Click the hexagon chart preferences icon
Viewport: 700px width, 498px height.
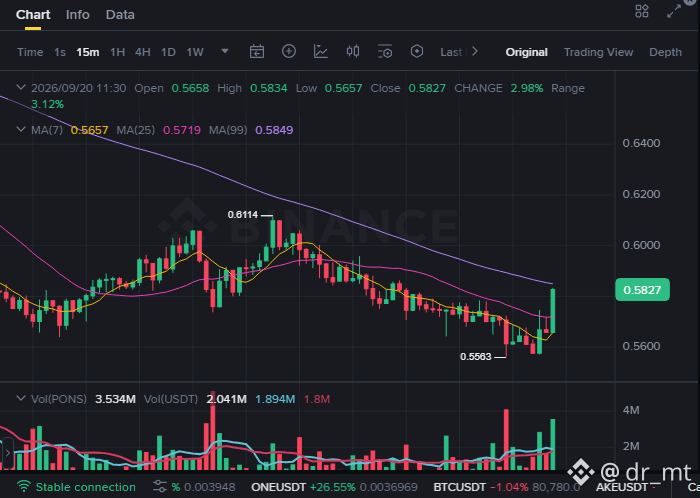417,51
